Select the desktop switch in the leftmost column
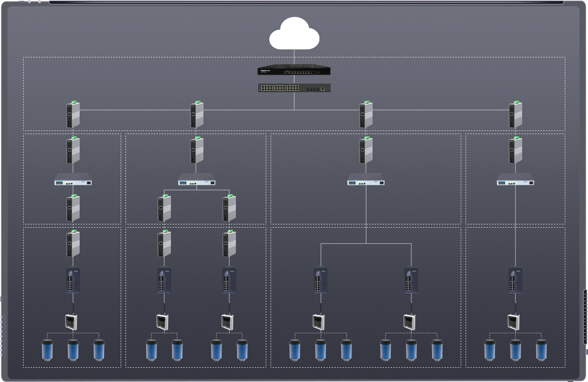Viewport: 588px width, 382px height. tap(73, 182)
